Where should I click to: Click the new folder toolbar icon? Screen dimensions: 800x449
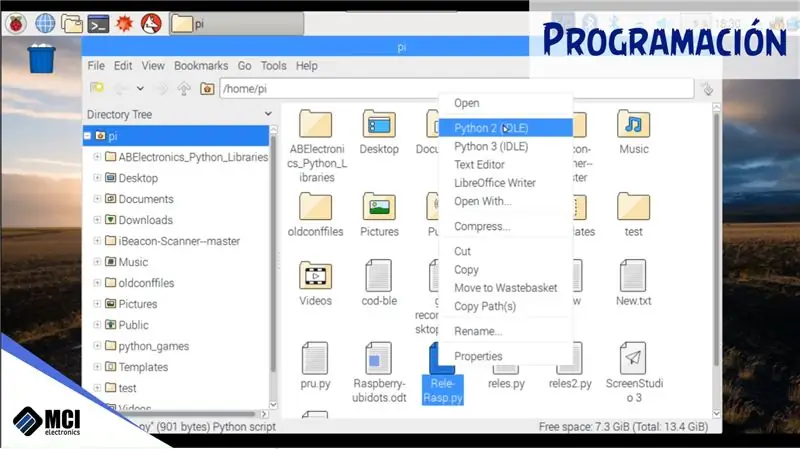click(97, 88)
